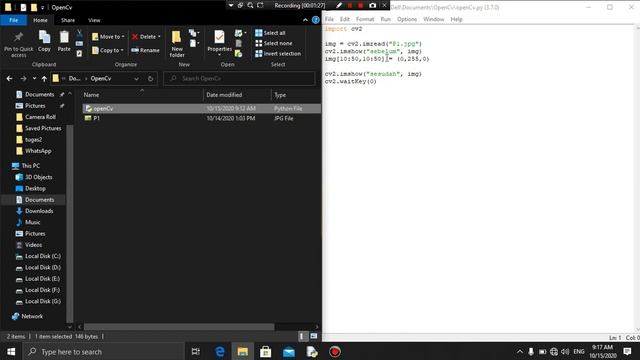Viewport: 640px width, 360px height.
Task: Click the Cut scissors icon
Action: (x=79, y=34)
